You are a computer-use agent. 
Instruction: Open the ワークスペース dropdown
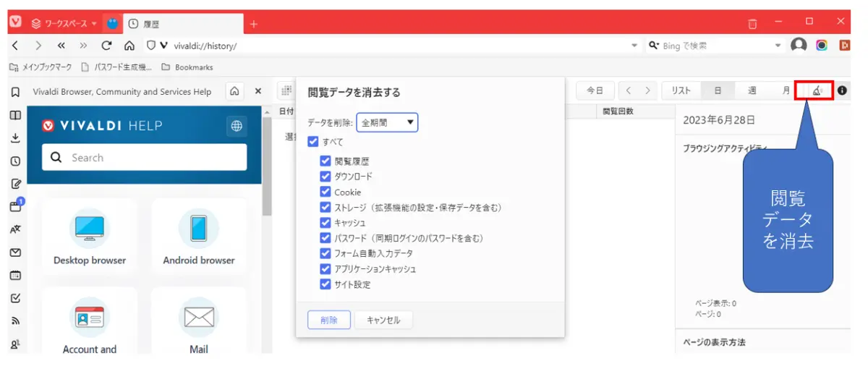pos(64,24)
